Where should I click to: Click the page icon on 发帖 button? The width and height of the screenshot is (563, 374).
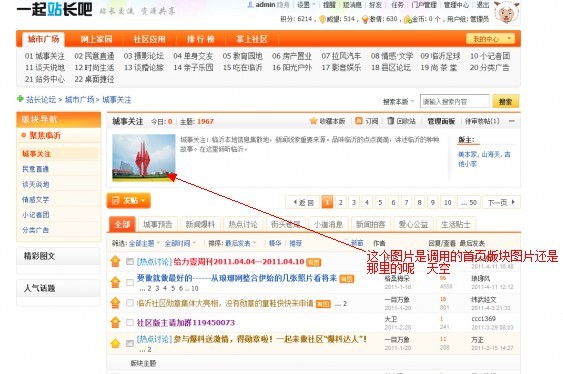coord(116,200)
